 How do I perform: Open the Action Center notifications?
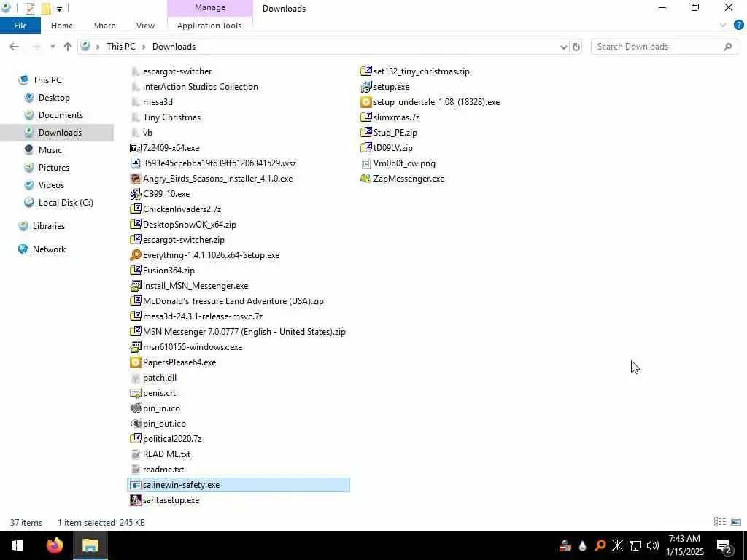(x=724, y=545)
